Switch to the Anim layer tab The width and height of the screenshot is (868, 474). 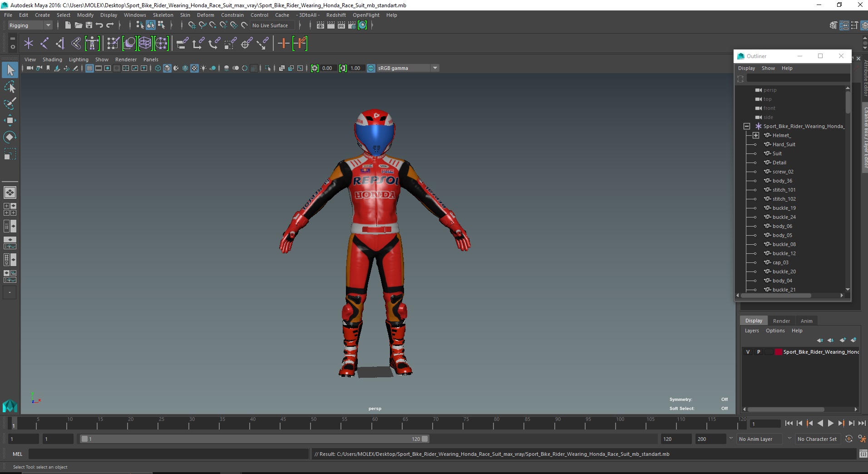(x=806, y=321)
